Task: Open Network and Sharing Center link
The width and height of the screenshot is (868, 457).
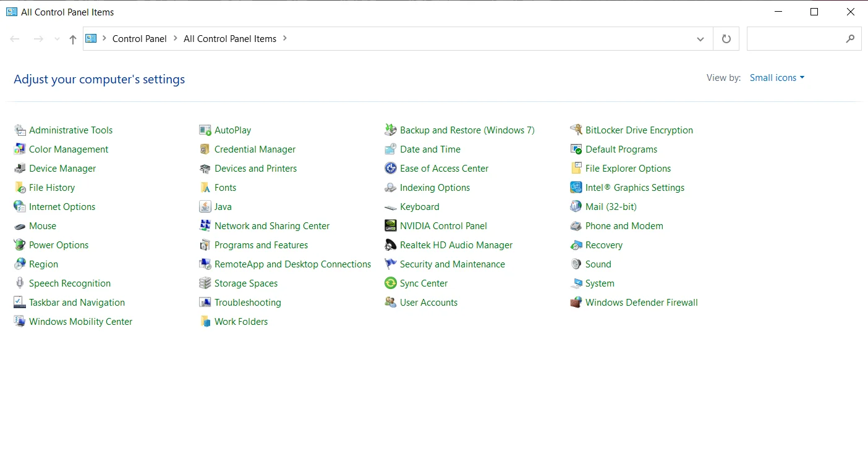Action: click(x=271, y=226)
